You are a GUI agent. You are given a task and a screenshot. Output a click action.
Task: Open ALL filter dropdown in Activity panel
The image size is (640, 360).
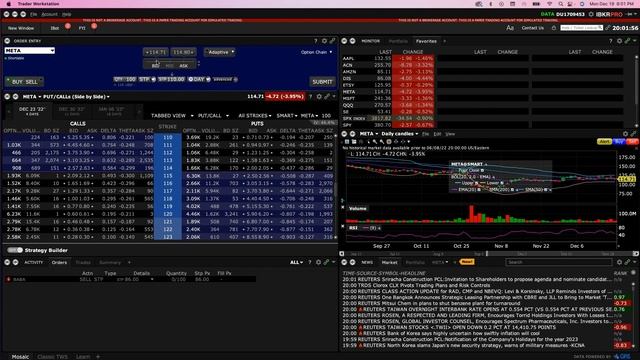(x=296, y=262)
